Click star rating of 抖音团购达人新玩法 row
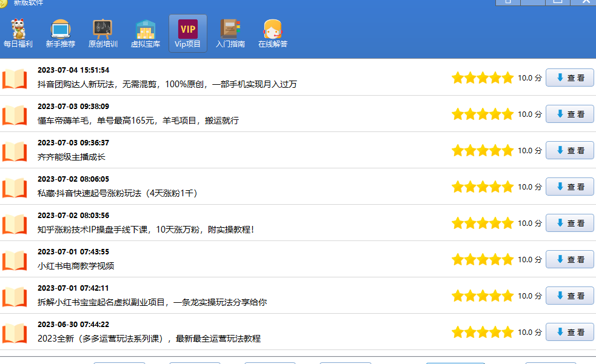The width and height of the screenshot is (596, 364). 483,78
